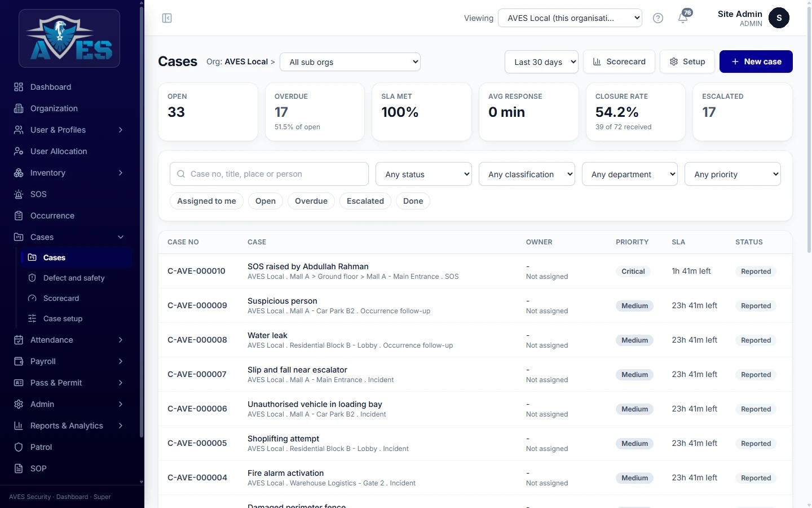Screen dimensions: 812x508
Task: Go to Organization in sidebar
Action: [69, 108]
